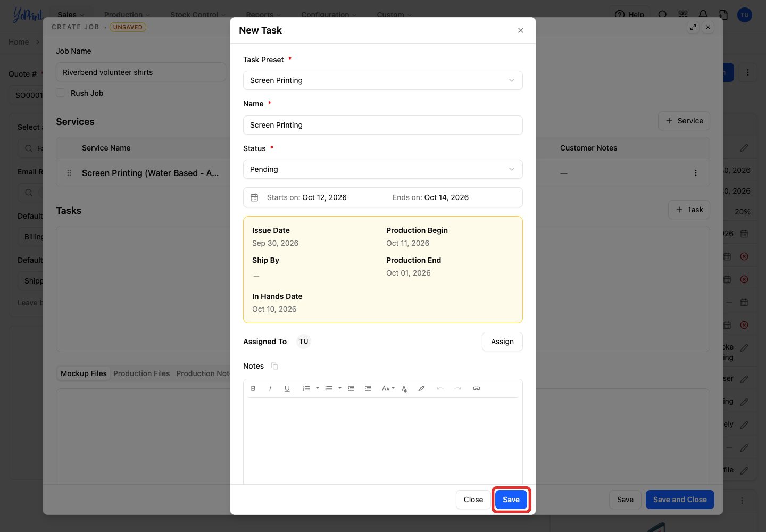766x532 pixels.
Task: Click Production Begin date 'Oct 11, 2026'
Action: point(407,243)
